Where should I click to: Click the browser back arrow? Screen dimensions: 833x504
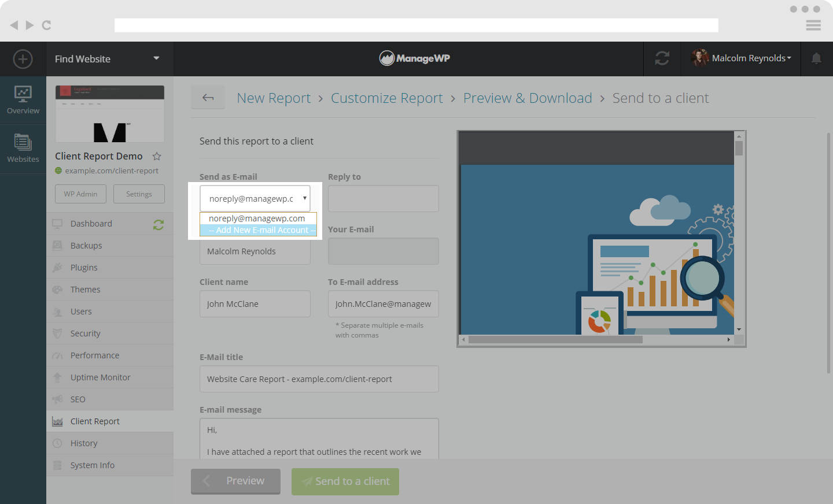14,25
